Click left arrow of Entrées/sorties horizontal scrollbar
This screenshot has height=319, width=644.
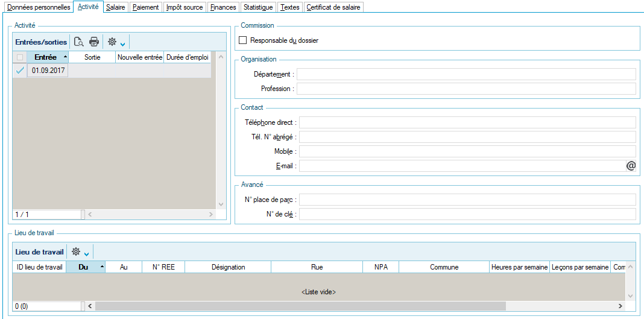tap(90, 214)
